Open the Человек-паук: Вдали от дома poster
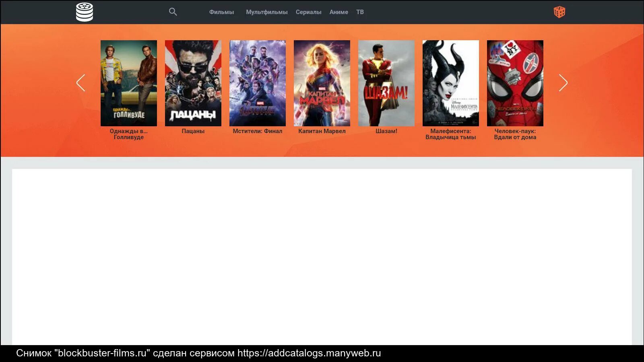Viewport: 644px width, 362px height. tap(515, 83)
